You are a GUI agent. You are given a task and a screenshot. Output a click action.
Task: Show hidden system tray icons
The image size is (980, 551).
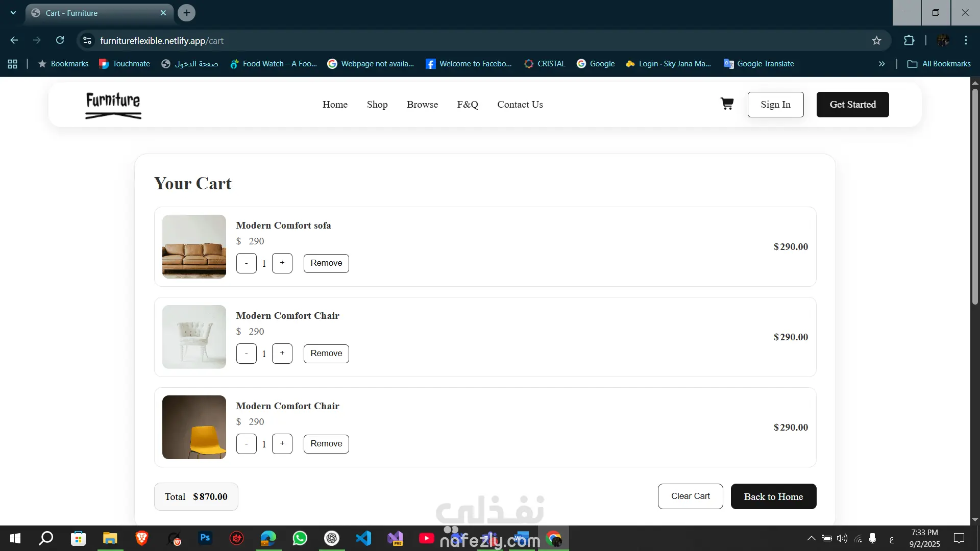(811, 538)
